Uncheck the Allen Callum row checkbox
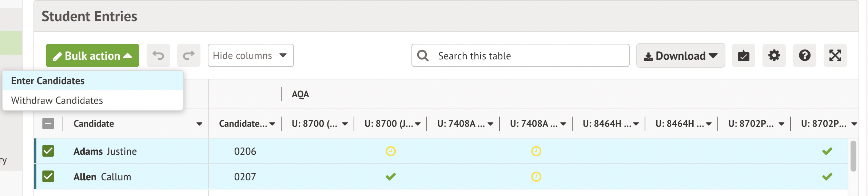This screenshot has width=868, height=196. (x=48, y=177)
